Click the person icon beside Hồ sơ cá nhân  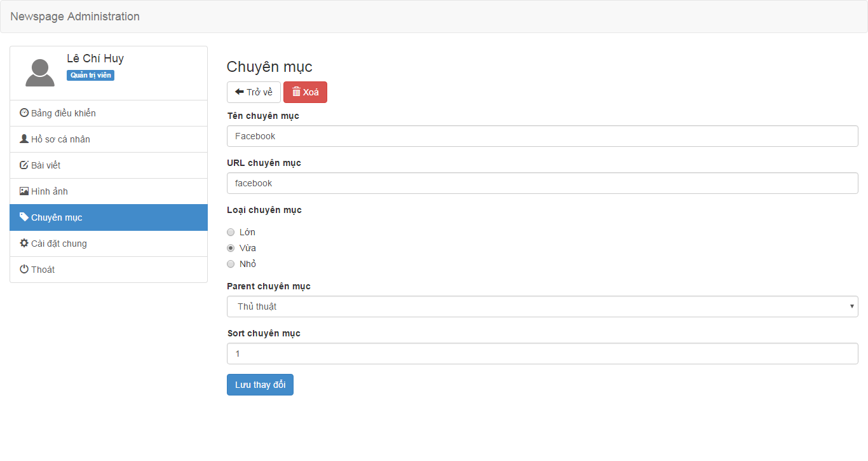[24, 139]
